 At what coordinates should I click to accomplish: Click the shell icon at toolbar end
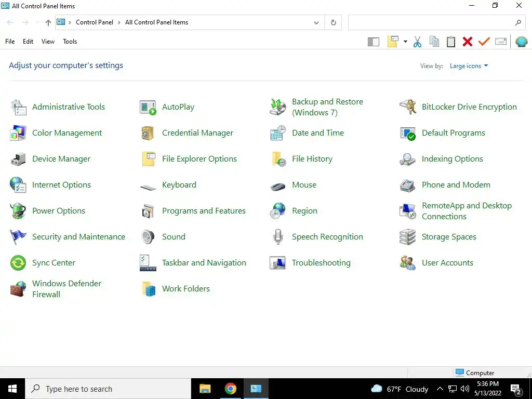(x=522, y=42)
